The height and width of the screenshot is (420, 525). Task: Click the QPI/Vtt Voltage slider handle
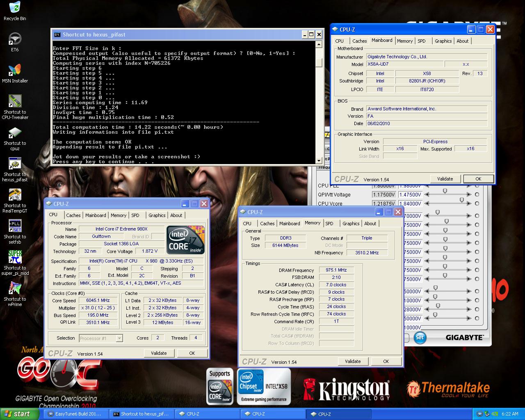(x=445, y=191)
